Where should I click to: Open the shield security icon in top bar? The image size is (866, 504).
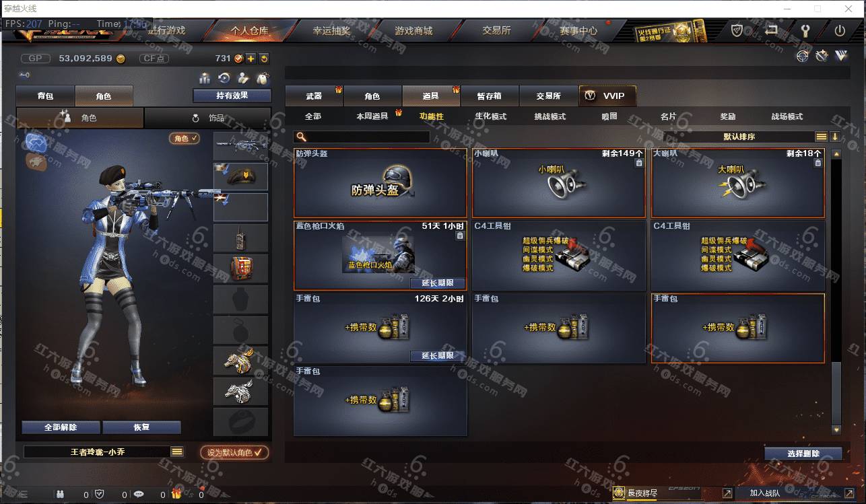737,31
